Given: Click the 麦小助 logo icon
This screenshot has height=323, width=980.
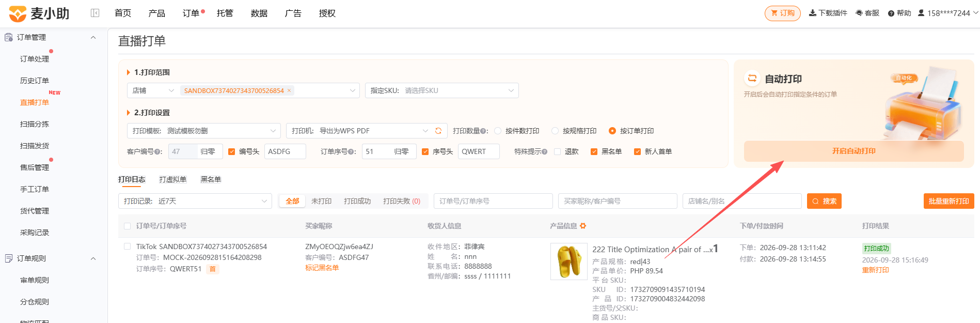Looking at the screenshot, I should coord(18,14).
